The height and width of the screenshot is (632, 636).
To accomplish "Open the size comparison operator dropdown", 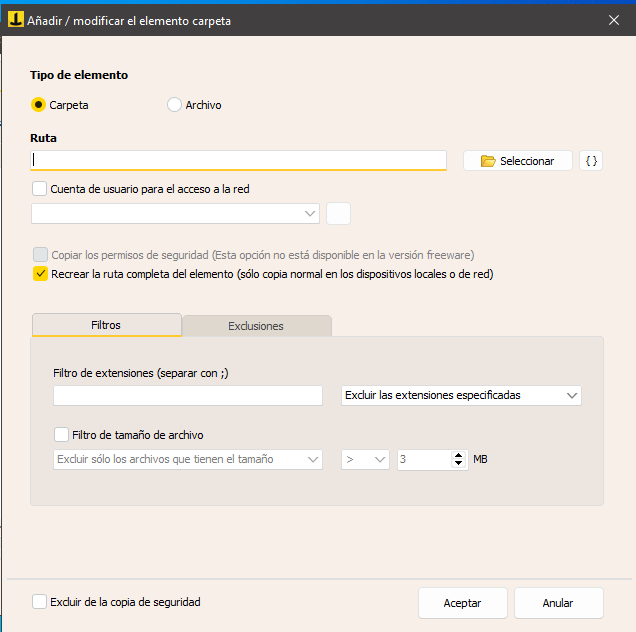I will tap(366, 460).
